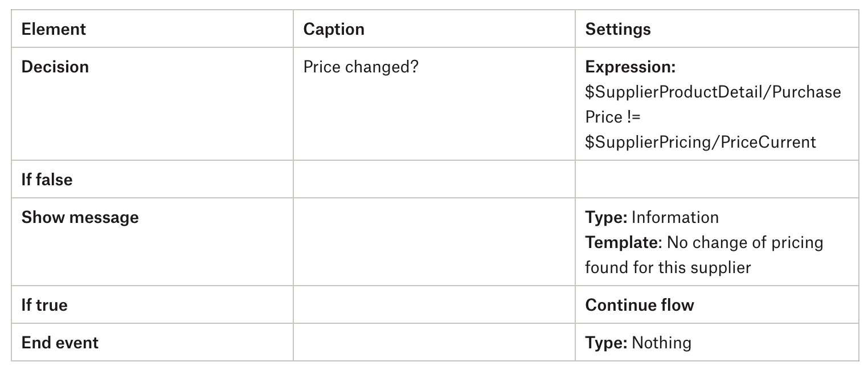Screen dimensions: 868x374
Task: Click the $SupplierPricing/PriceCurrent text
Action: click(x=701, y=142)
